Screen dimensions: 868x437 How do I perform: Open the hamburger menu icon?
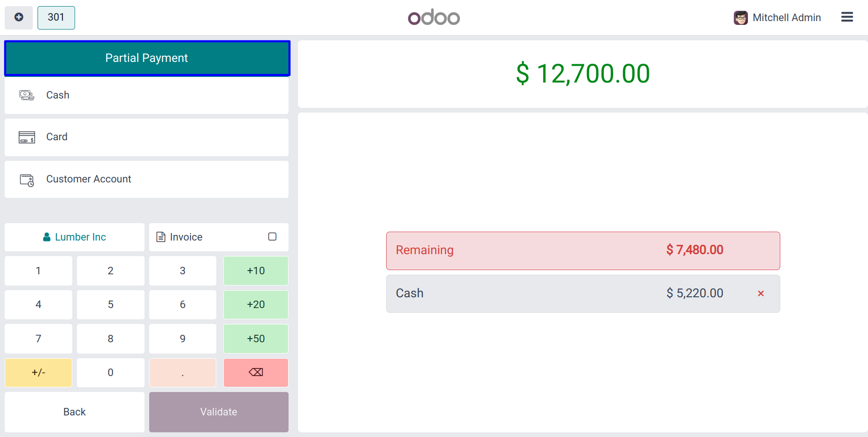click(847, 17)
